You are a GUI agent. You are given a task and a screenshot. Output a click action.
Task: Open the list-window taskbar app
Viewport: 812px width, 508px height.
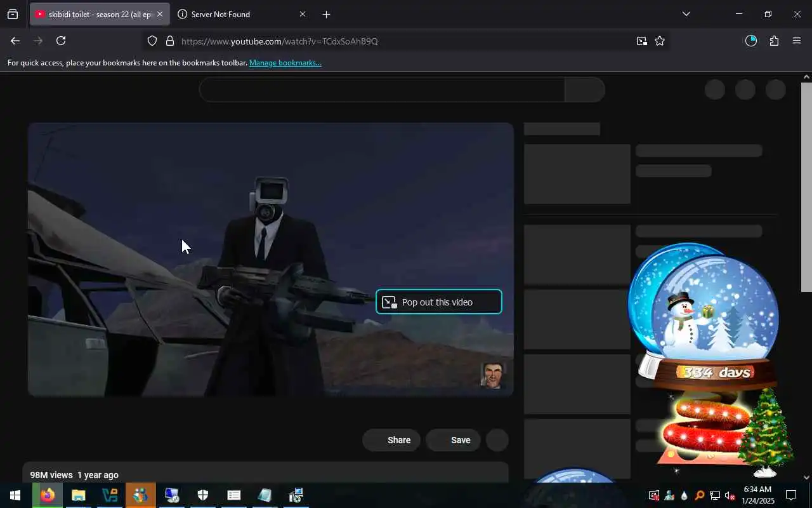[x=233, y=495]
